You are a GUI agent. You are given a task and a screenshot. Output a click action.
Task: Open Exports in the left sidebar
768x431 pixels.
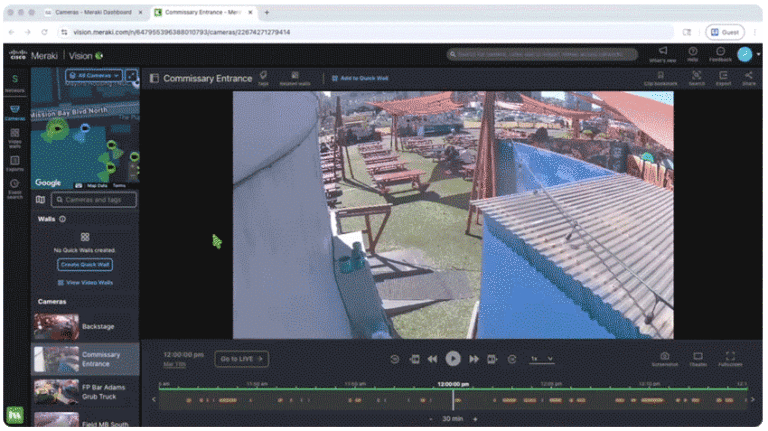pyautogui.click(x=15, y=164)
